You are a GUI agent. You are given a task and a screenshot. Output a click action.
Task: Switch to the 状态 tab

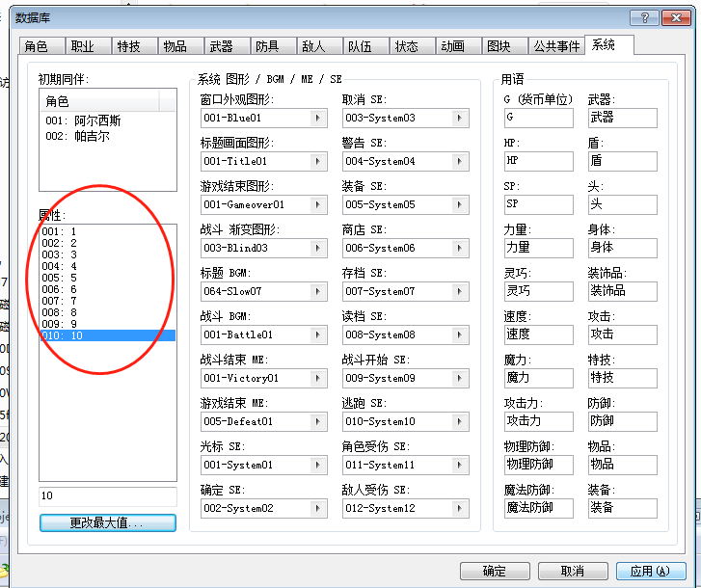coord(412,46)
